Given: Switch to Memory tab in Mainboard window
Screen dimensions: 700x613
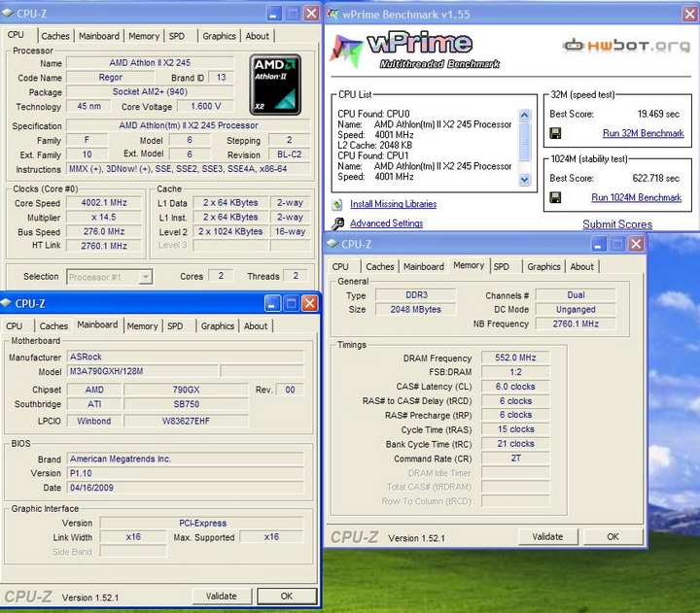Looking at the screenshot, I should 142,326.
